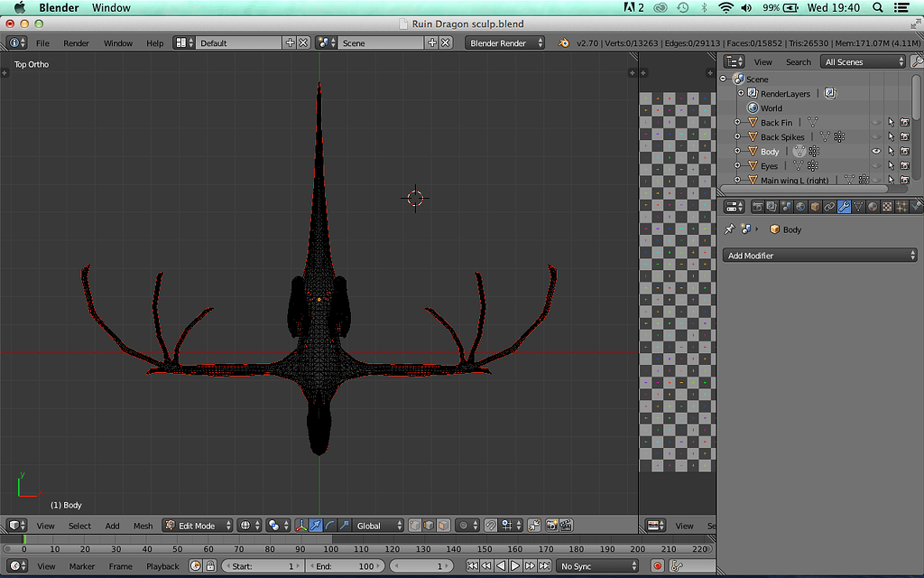Toggle visibility eye for Eyes object
This screenshot has width=924, height=578.
876,166
